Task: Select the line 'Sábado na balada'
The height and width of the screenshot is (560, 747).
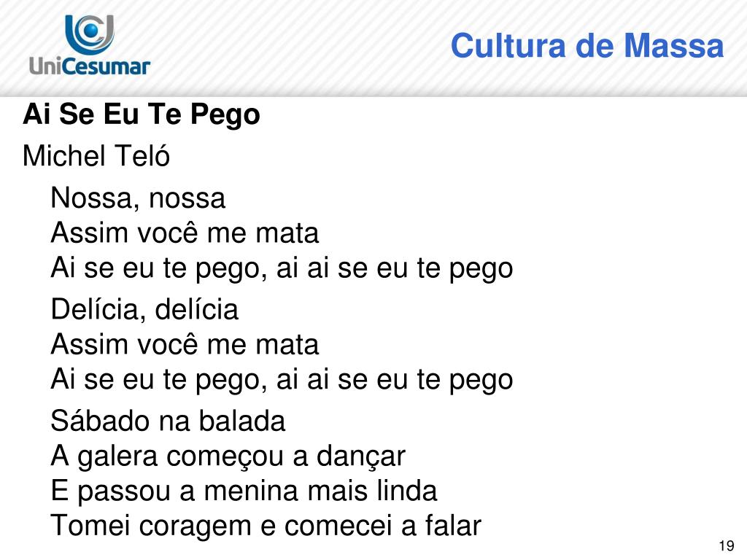Action: tap(168, 421)
